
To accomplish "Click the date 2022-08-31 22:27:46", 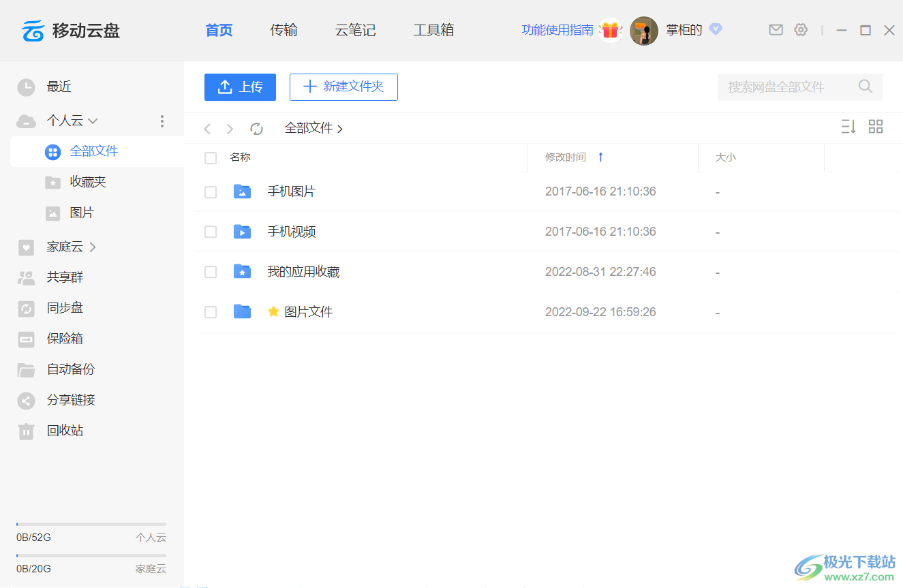I will click(600, 272).
